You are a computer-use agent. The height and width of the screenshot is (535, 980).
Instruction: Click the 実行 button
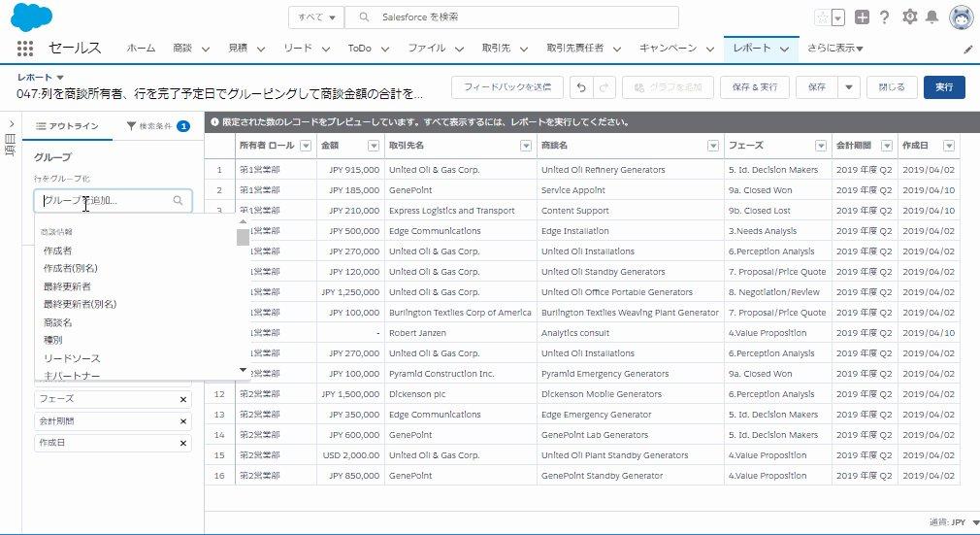[944, 87]
